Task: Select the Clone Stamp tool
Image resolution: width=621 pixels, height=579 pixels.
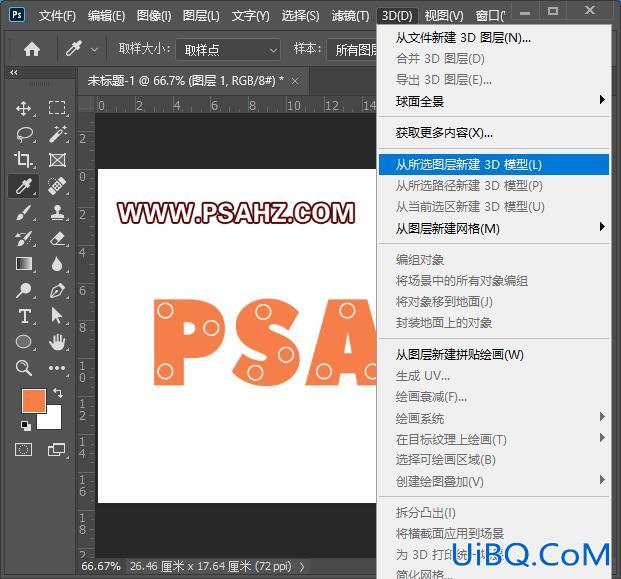Action: tap(57, 212)
